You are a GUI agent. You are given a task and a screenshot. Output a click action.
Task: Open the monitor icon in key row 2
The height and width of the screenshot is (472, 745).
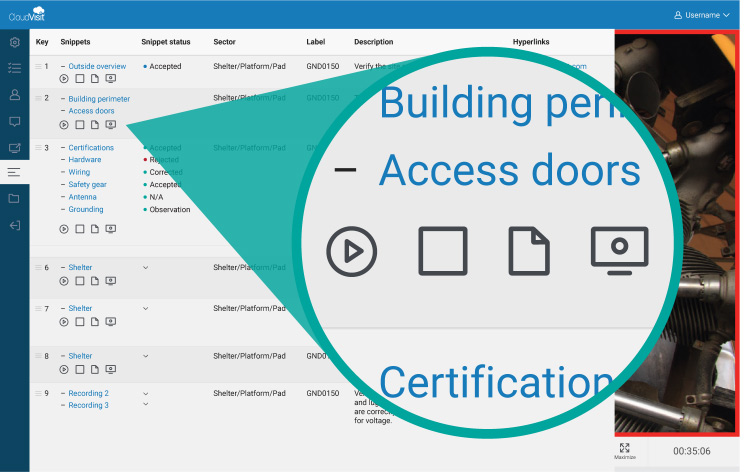tap(111, 125)
